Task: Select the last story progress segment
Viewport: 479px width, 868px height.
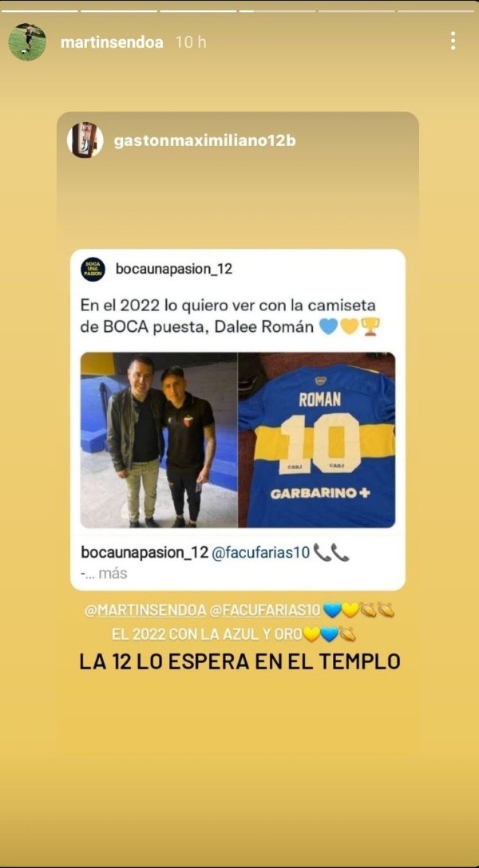Action: [x=435, y=10]
